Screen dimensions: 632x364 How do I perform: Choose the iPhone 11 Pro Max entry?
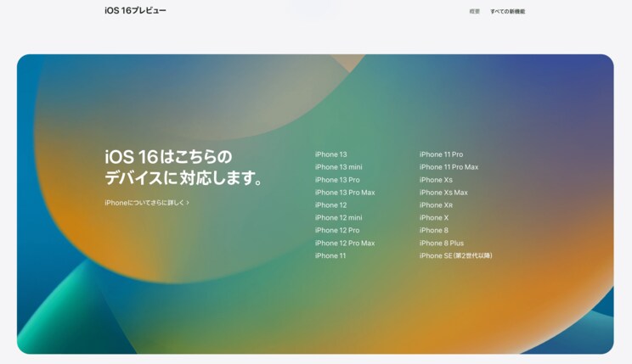[x=449, y=167]
